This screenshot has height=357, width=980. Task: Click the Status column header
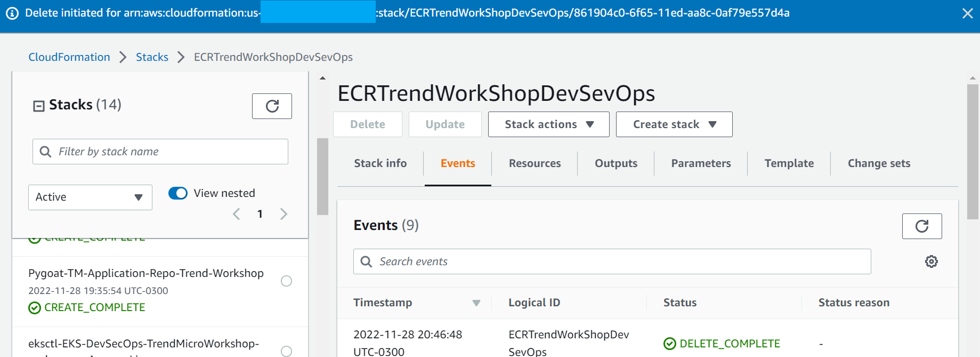[x=680, y=303]
